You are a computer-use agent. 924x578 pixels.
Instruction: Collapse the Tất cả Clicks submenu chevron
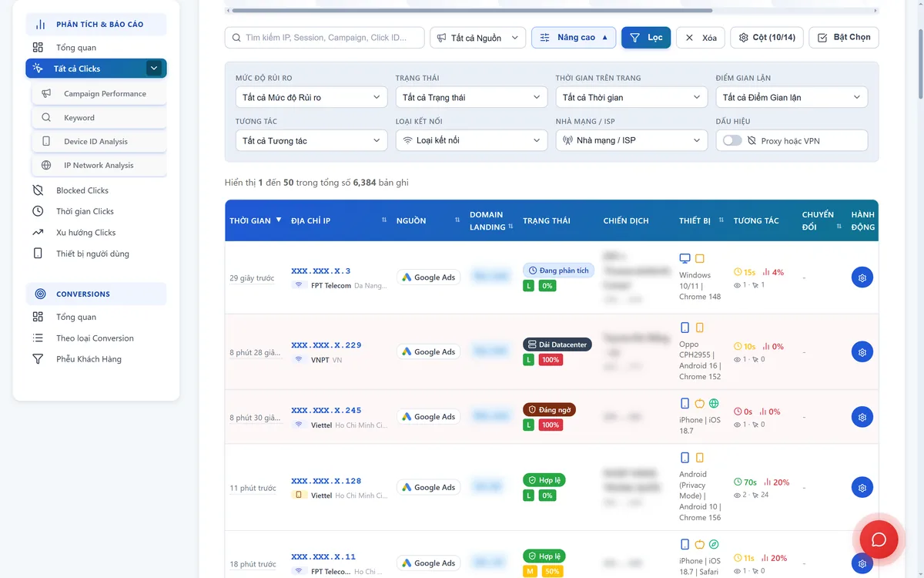154,69
